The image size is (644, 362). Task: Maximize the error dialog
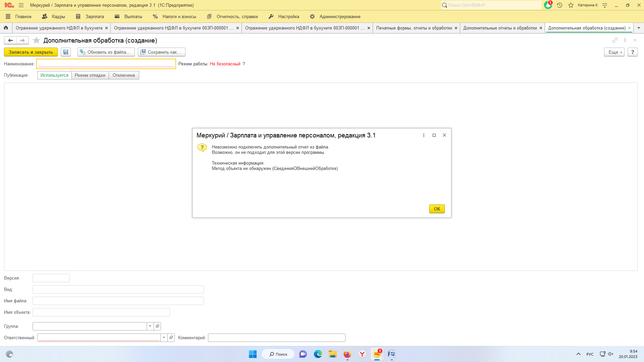coord(434,135)
